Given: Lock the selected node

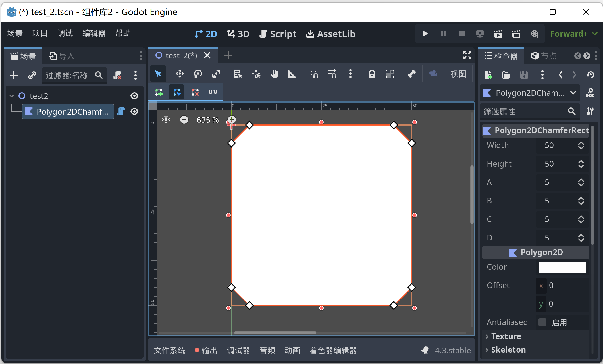Looking at the screenshot, I should pyautogui.click(x=372, y=74).
